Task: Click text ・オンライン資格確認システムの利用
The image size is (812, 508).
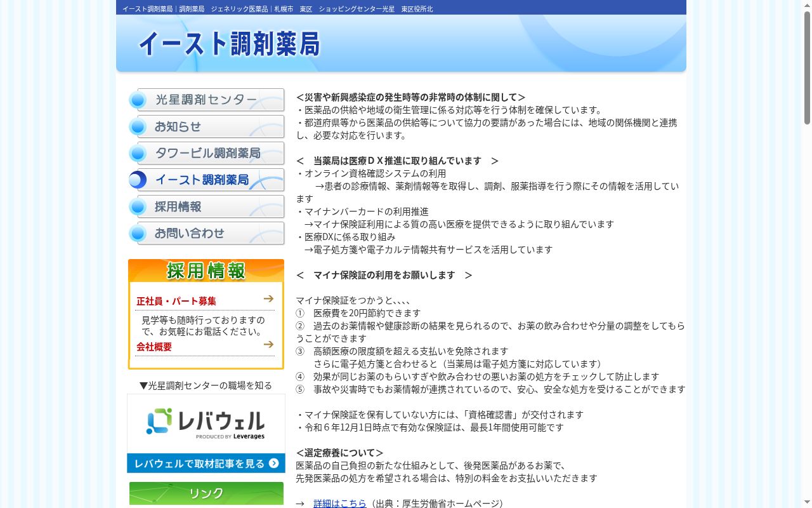Action: click(x=371, y=173)
